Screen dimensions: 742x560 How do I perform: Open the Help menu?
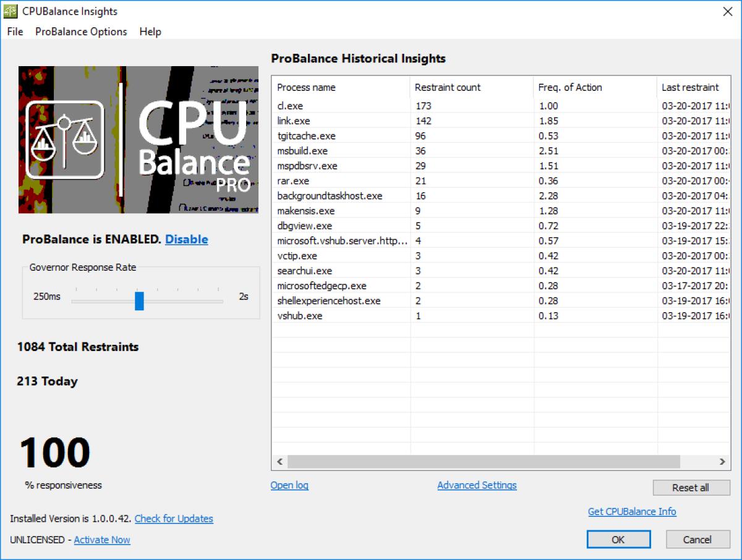(x=150, y=32)
